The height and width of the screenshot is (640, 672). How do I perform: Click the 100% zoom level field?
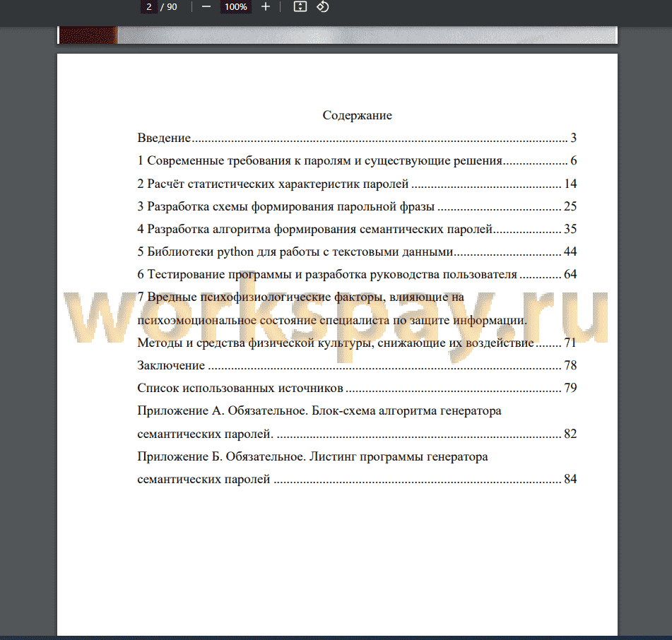[236, 7]
